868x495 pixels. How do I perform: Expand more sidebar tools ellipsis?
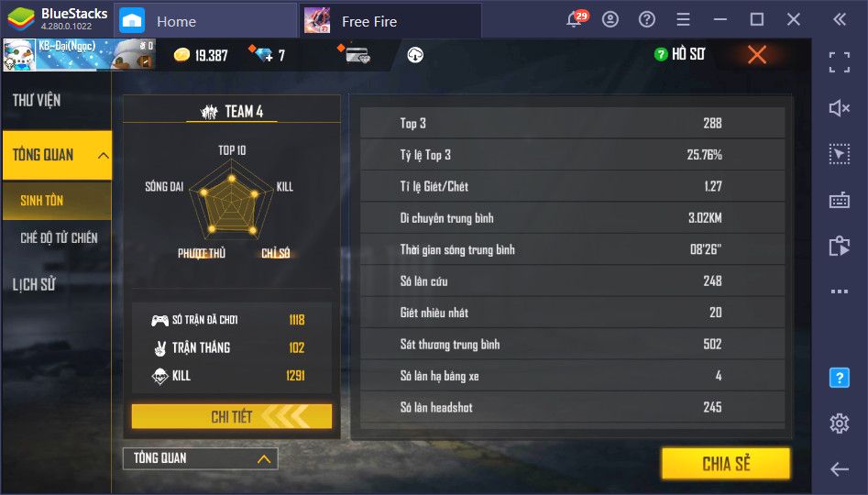[840, 291]
